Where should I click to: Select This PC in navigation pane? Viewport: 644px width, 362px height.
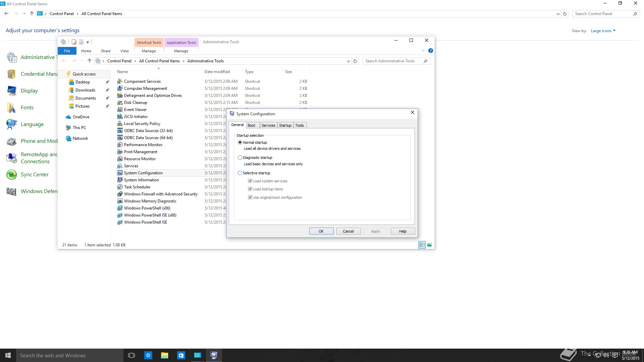tap(79, 128)
